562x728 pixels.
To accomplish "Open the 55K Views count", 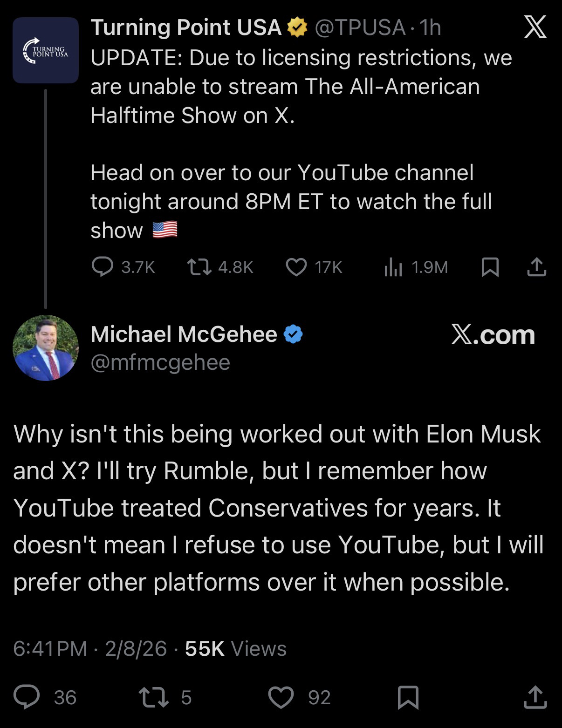I will pos(235,648).
